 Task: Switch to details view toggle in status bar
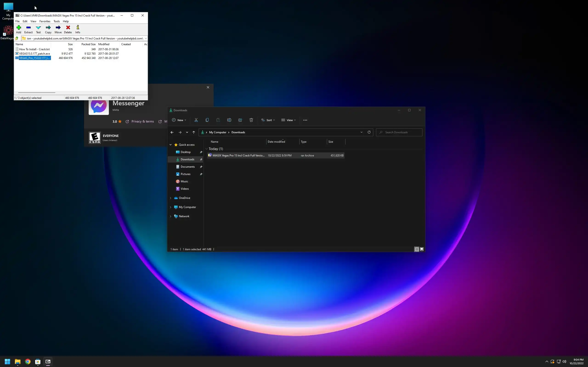(416, 249)
